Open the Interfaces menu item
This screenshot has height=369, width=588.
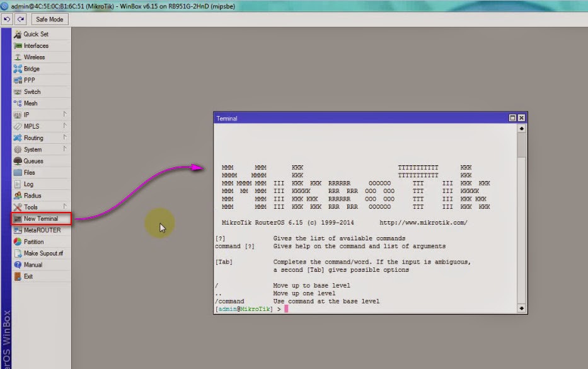41,46
